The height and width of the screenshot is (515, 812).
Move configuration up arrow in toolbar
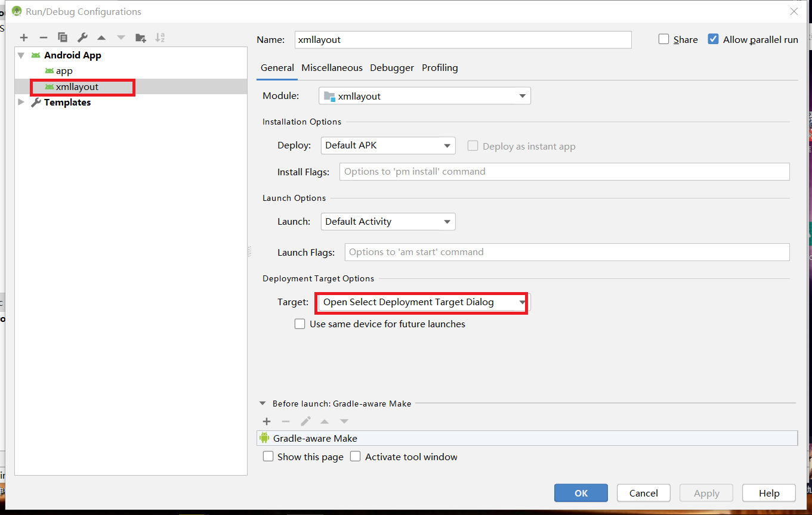pyautogui.click(x=101, y=38)
